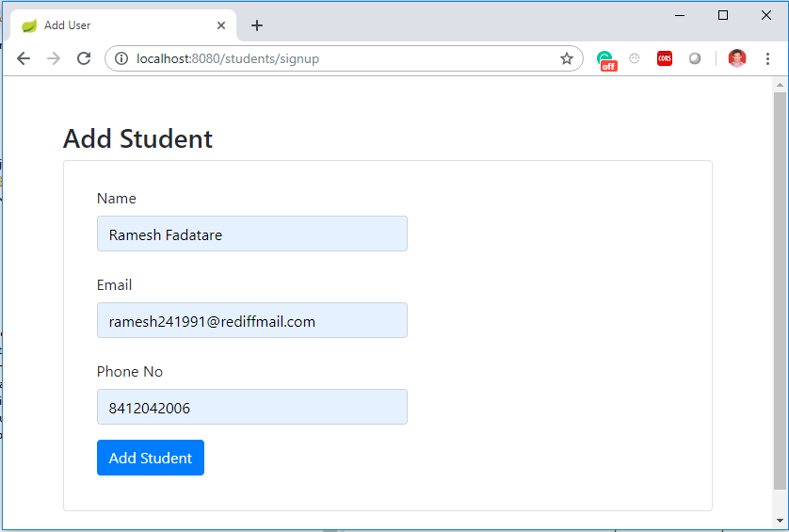Minimize the browser window

680,16
